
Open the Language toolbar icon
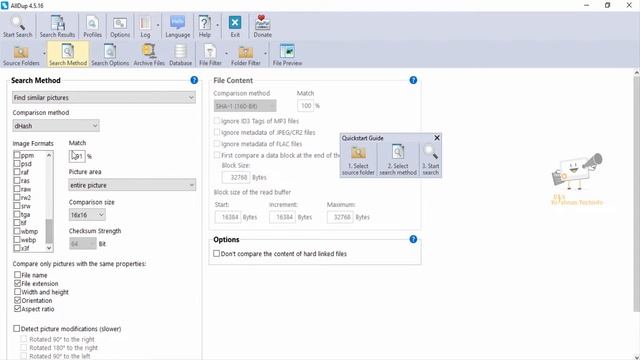(x=178, y=27)
